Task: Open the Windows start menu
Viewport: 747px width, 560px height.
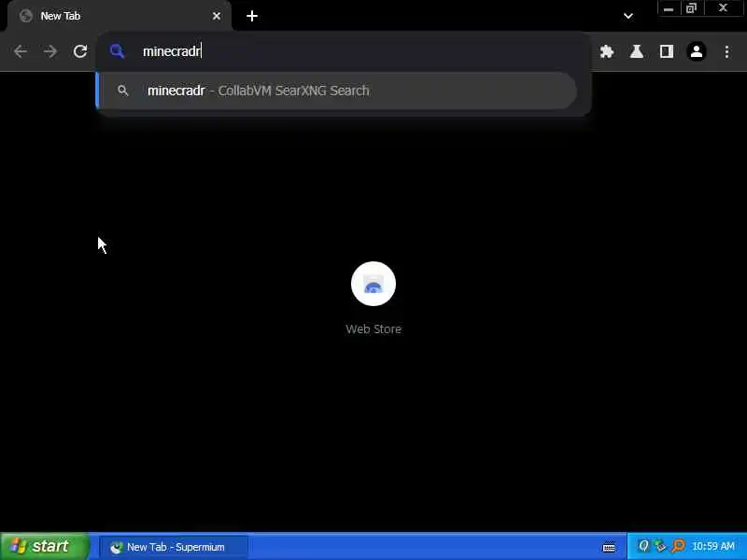Action: pyautogui.click(x=45, y=546)
